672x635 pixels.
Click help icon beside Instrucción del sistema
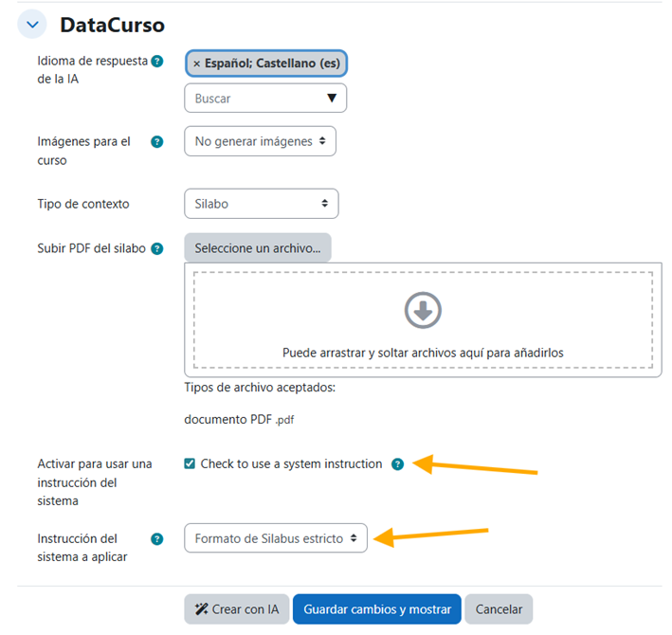[157, 538]
